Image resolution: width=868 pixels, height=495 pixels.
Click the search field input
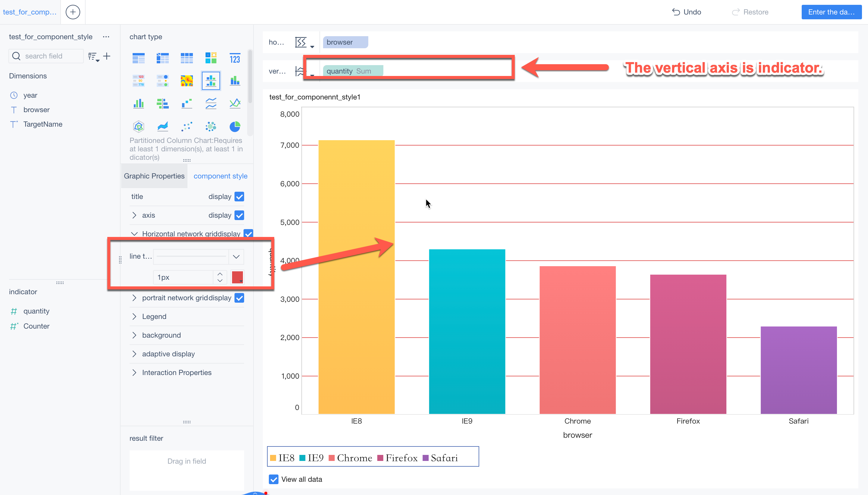point(46,56)
